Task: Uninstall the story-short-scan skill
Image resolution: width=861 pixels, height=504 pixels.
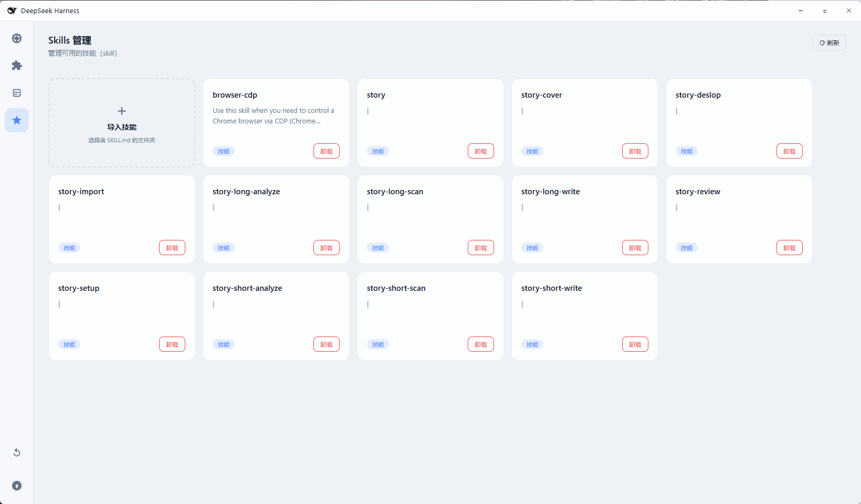Action: click(x=481, y=344)
